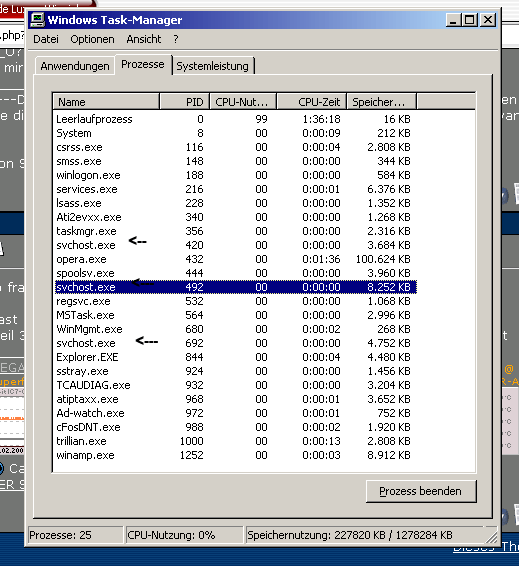Viewport: 519px width, 566px height.
Task: Click the Prozesse: 25 status field
Action: [75, 535]
